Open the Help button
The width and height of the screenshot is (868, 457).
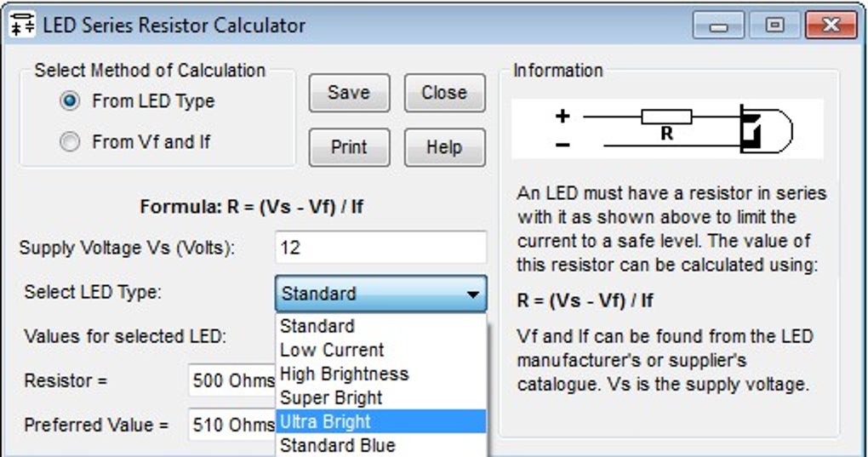coord(444,148)
